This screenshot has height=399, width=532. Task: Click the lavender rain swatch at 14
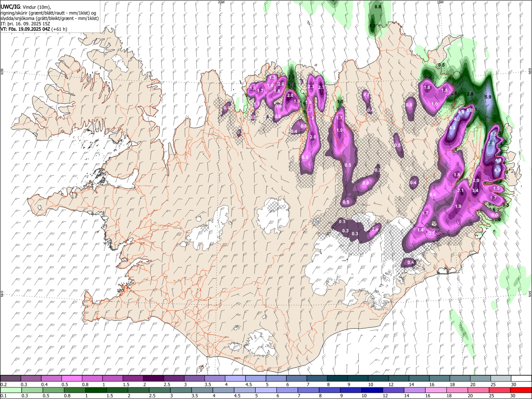click(414, 390)
